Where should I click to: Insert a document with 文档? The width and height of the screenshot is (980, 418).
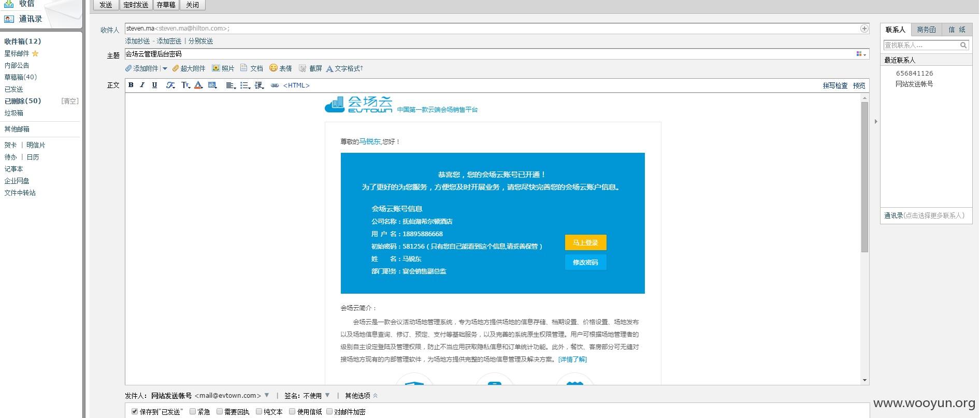click(x=252, y=68)
